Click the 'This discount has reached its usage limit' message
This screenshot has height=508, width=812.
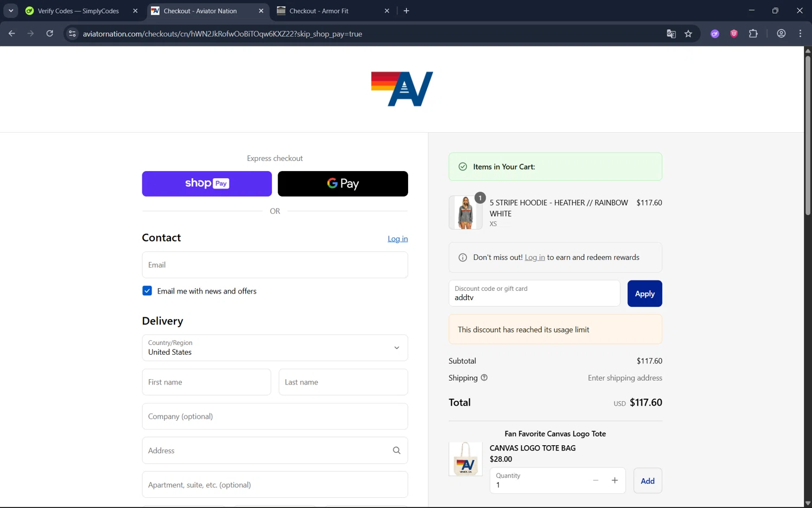pyautogui.click(x=555, y=330)
